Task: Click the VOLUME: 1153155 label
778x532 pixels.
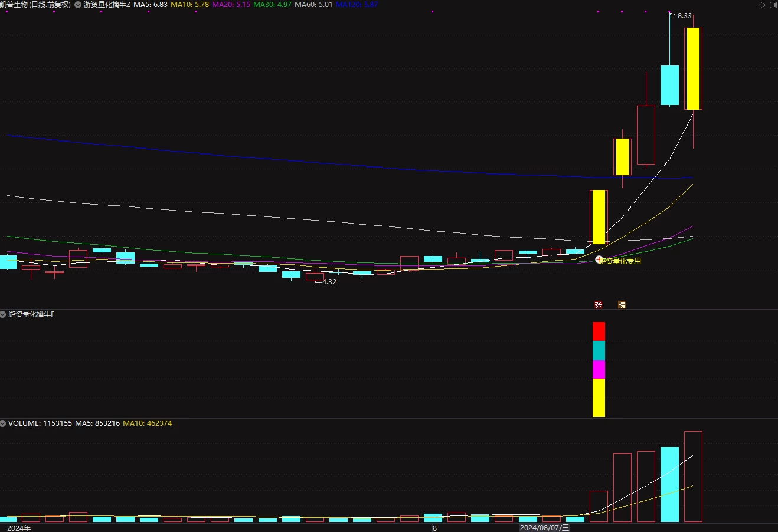Action: [40, 423]
